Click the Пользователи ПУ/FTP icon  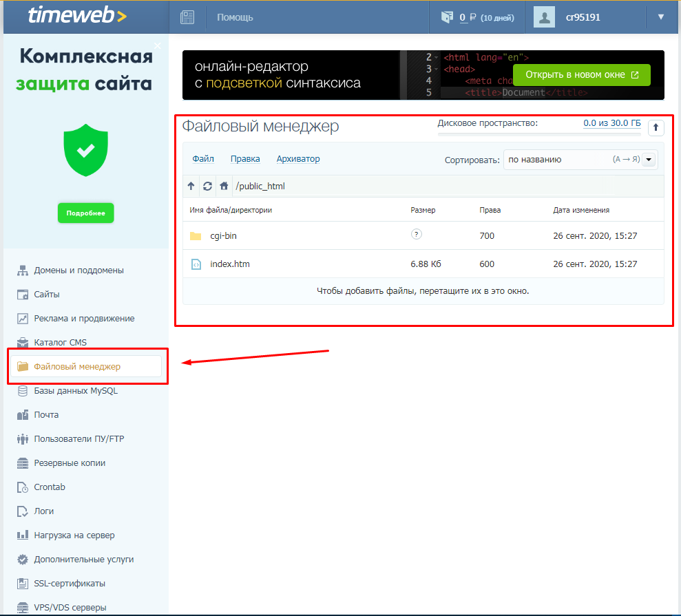click(x=23, y=439)
